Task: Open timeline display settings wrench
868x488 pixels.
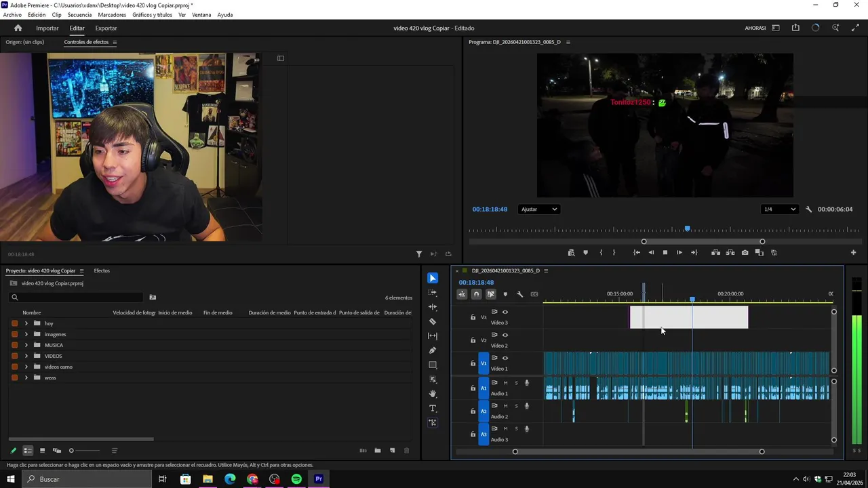Action: 519,294
